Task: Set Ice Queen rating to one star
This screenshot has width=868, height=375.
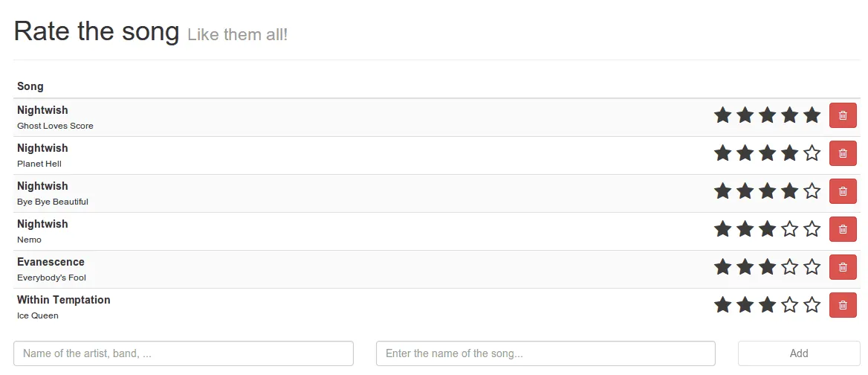Action: pos(722,305)
